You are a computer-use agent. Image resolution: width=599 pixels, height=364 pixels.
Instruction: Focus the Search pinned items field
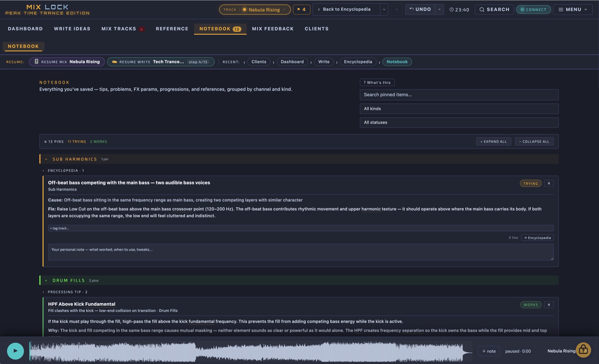tap(459, 95)
